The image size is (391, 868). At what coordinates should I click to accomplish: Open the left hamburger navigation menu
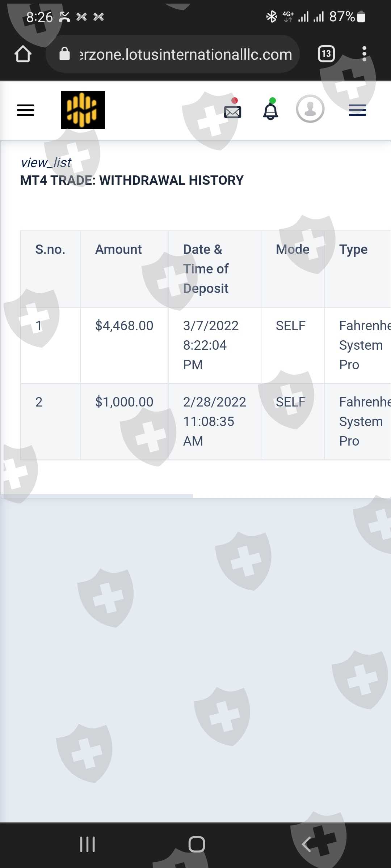tap(25, 110)
